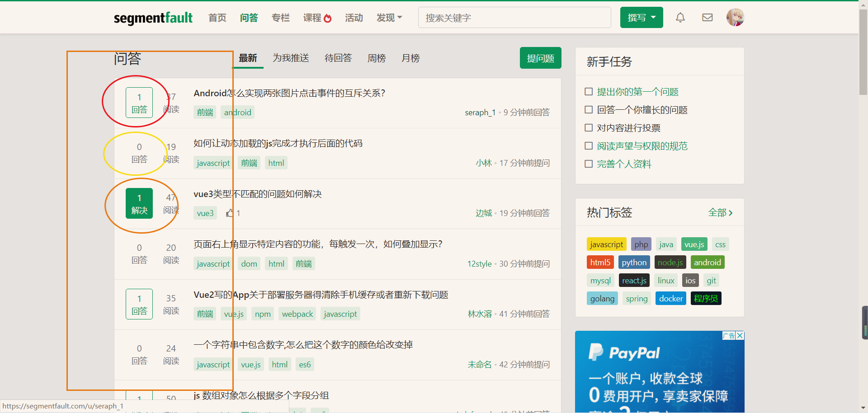Click the vue3 tag on the question
868x413 pixels.
click(205, 213)
